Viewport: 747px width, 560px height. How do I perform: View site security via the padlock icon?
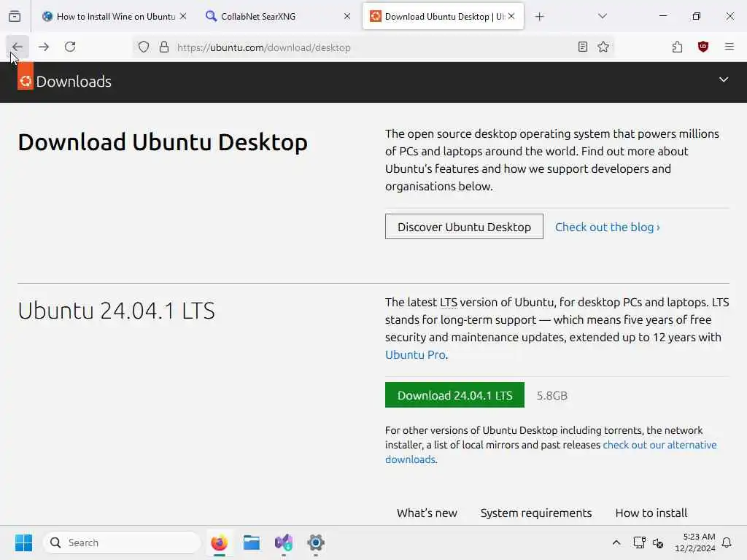tap(164, 47)
